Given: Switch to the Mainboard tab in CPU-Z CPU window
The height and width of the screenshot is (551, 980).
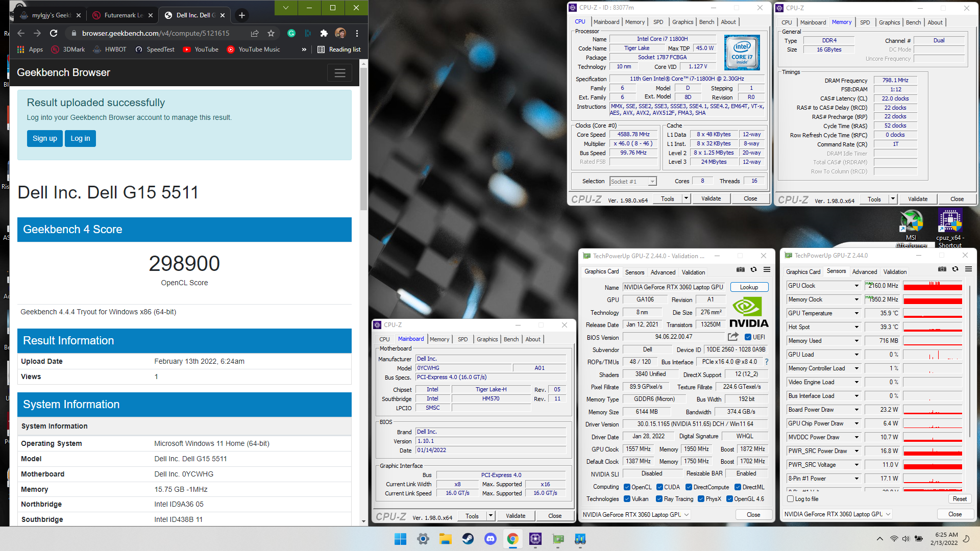Looking at the screenshot, I should (606, 22).
